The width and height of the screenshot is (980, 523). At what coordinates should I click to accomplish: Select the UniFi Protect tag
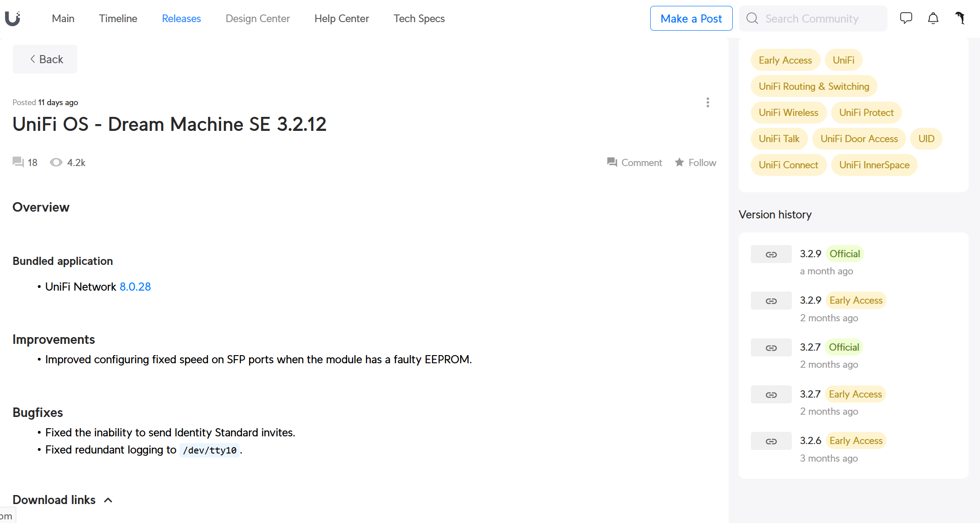866,112
